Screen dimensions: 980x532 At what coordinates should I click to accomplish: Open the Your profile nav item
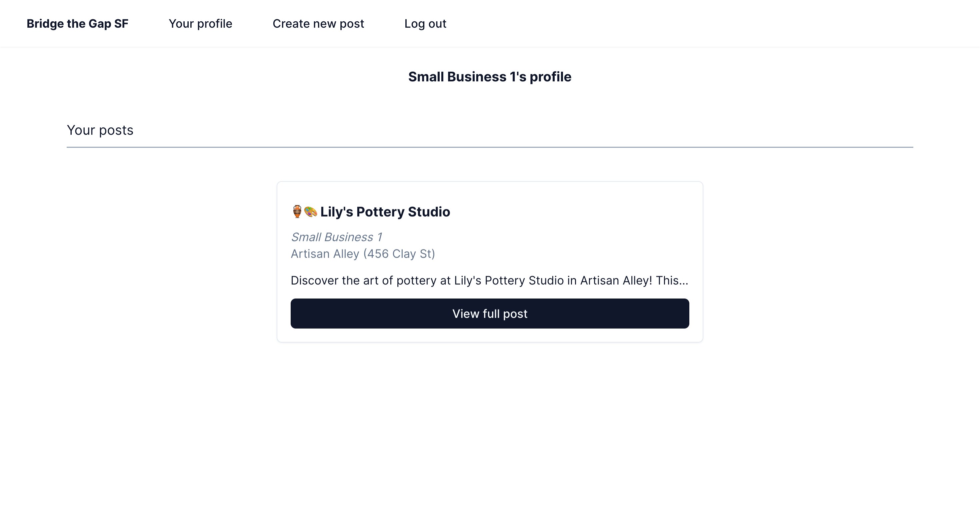tap(200, 24)
